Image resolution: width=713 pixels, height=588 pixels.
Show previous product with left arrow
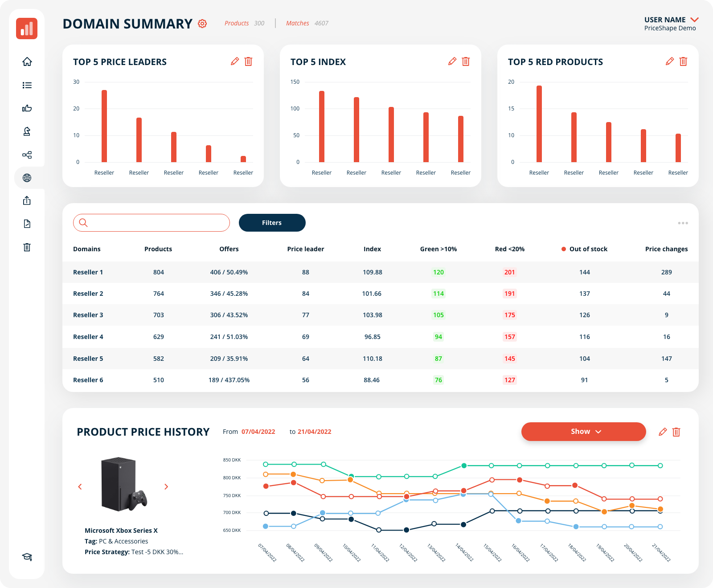pyautogui.click(x=80, y=487)
